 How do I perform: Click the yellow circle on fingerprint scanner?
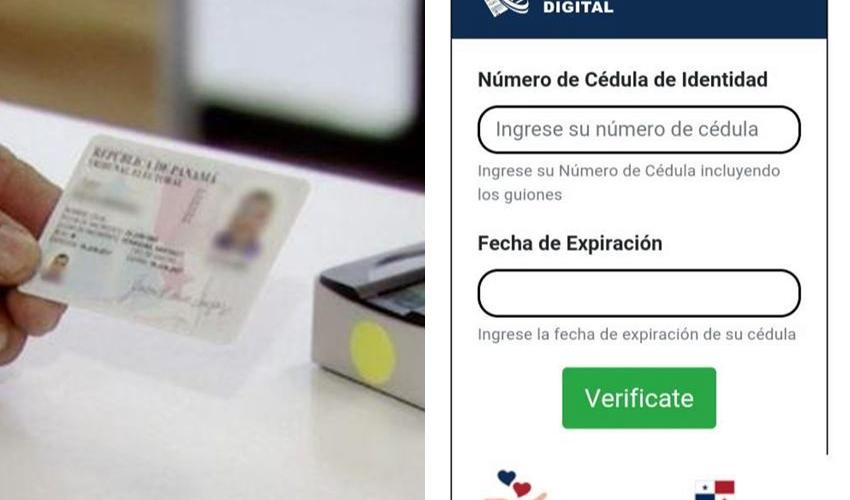click(372, 353)
